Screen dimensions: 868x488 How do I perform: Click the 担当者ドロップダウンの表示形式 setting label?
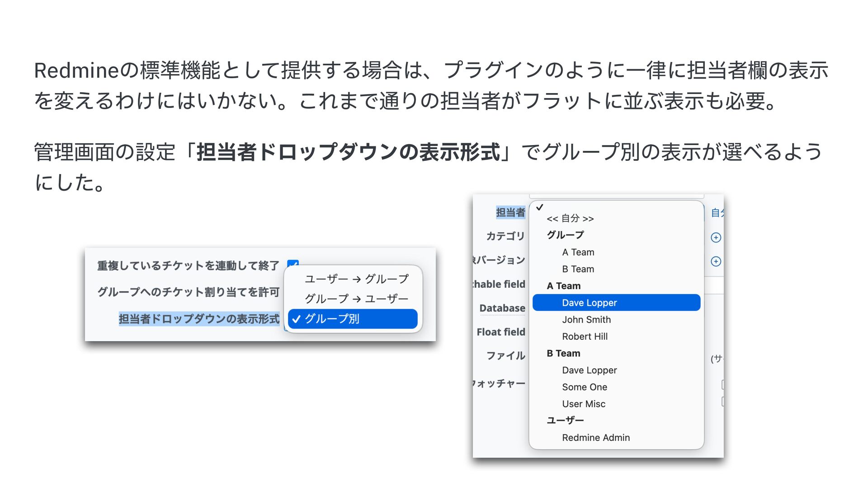199,319
